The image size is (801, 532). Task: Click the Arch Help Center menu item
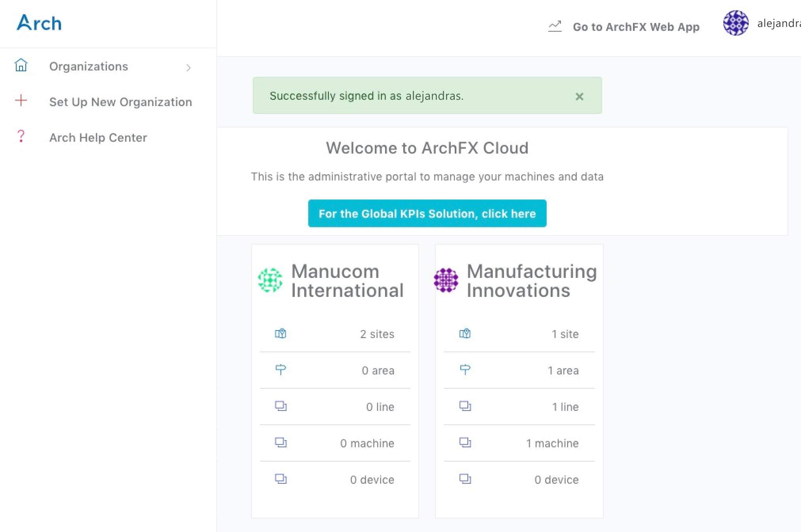click(97, 137)
